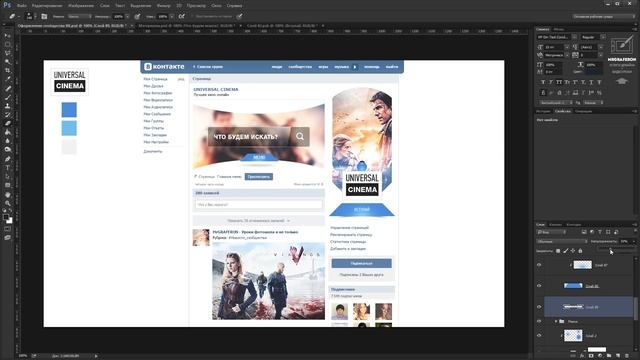Click the layer opacity popup slider
The image size is (640, 360).
pyautogui.click(x=616, y=249)
